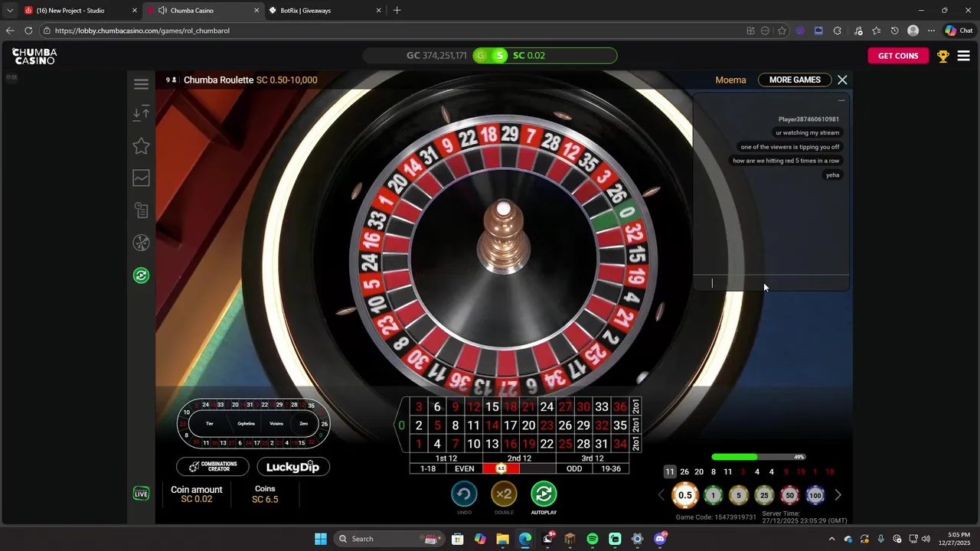The height and width of the screenshot is (551, 980).
Task: Minimize the chat panel
Action: pyautogui.click(x=841, y=100)
